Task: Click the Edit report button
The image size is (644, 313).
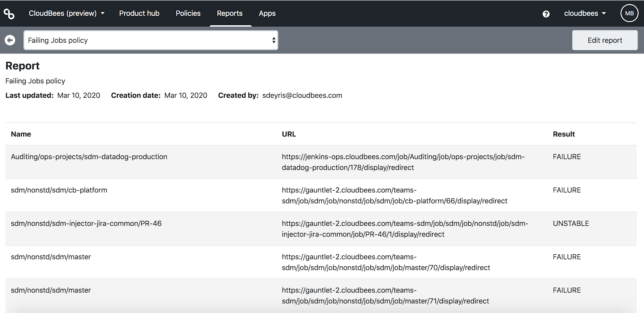Action: [x=605, y=40]
